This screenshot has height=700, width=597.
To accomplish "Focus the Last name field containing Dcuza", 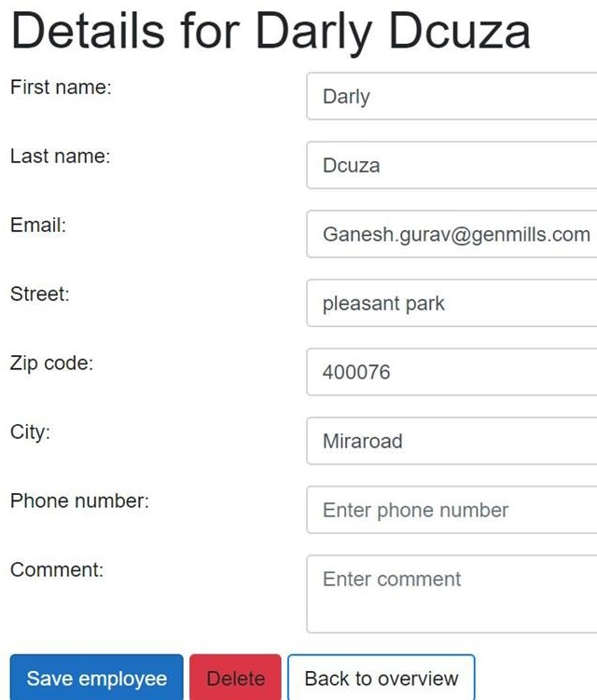I will click(451, 166).
